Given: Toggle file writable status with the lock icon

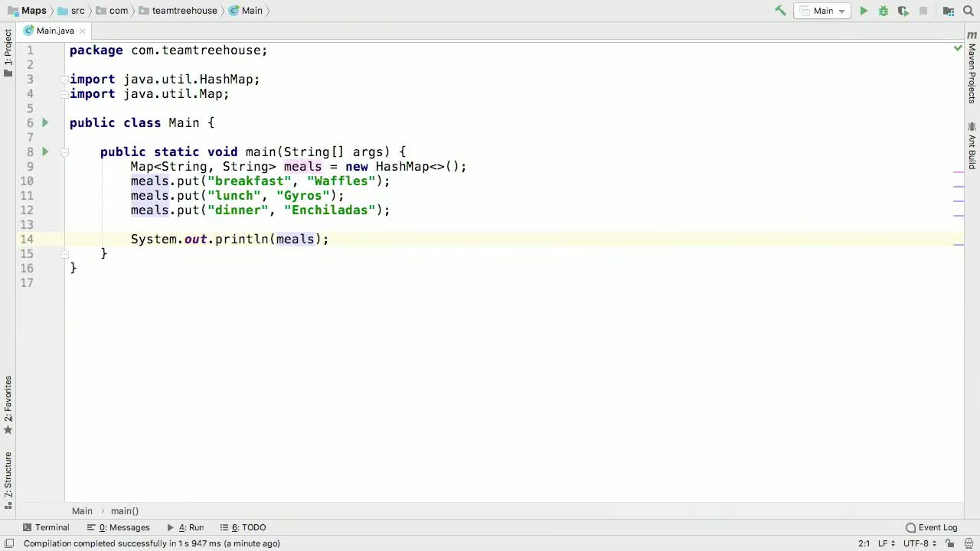Looking at the screenshot, I should click(x=950, y=543).
